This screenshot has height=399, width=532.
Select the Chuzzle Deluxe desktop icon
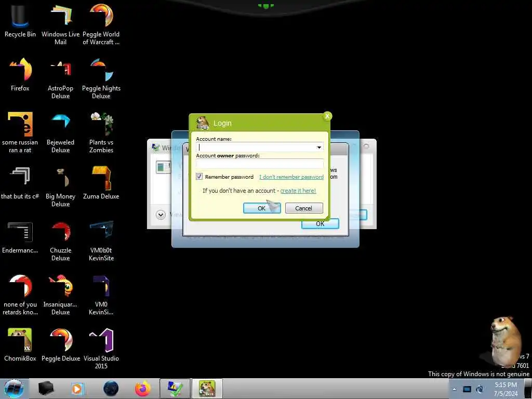pos(60,241)
